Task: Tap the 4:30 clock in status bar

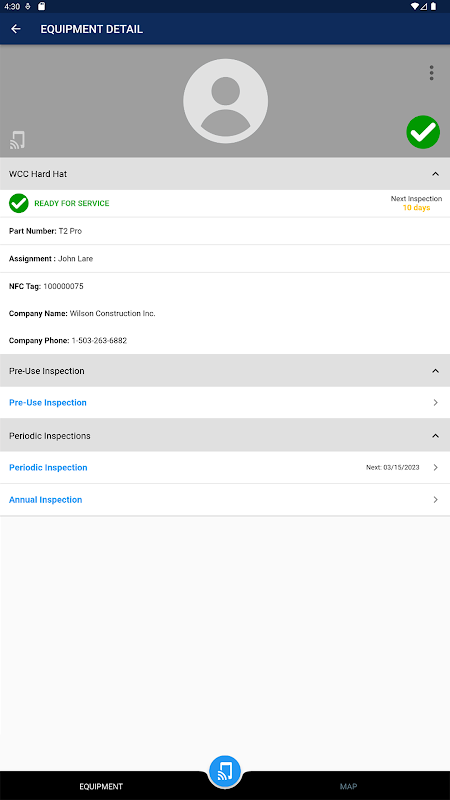Action: coord(12,7)
